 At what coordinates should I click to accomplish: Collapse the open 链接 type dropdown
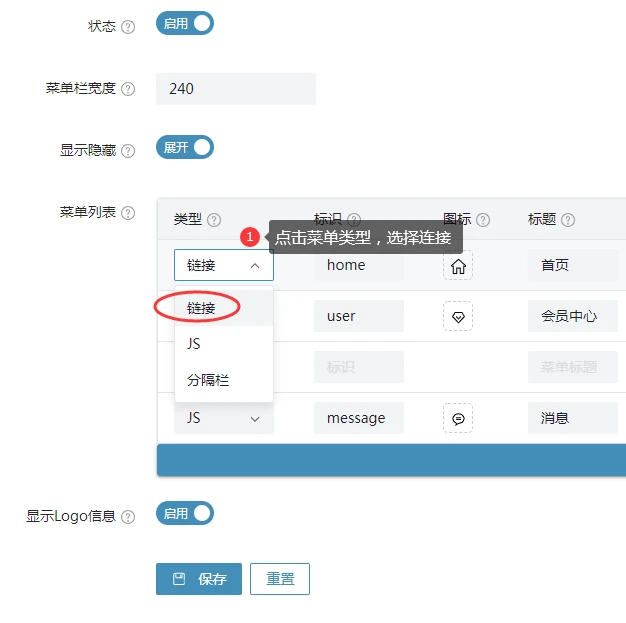(x=224, y=265)
